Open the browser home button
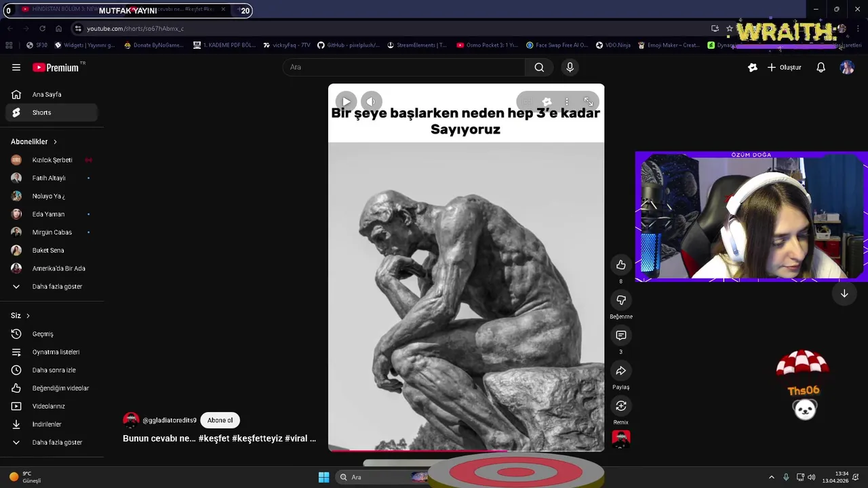The image size is (868, 488). 58,28
